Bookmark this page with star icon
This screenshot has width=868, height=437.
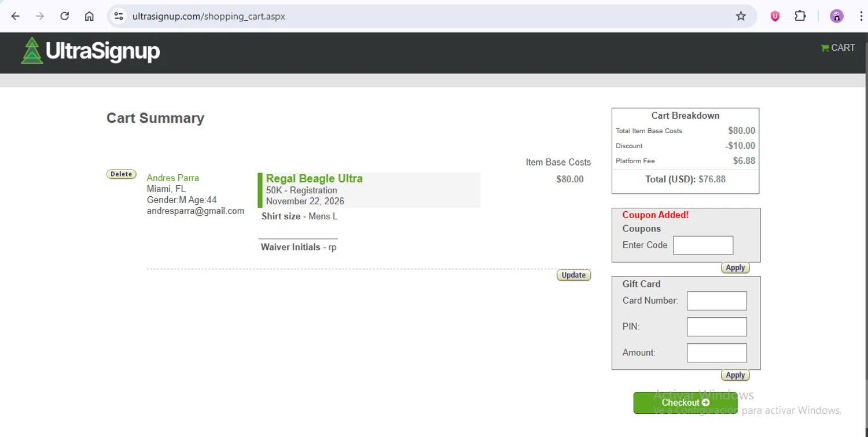coord(741,16)
